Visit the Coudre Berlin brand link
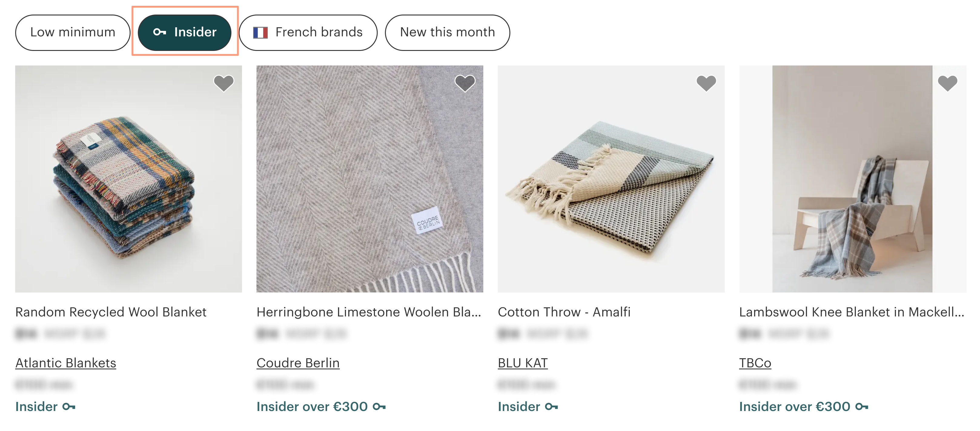The image size is (980, 431). click(298, 363)
